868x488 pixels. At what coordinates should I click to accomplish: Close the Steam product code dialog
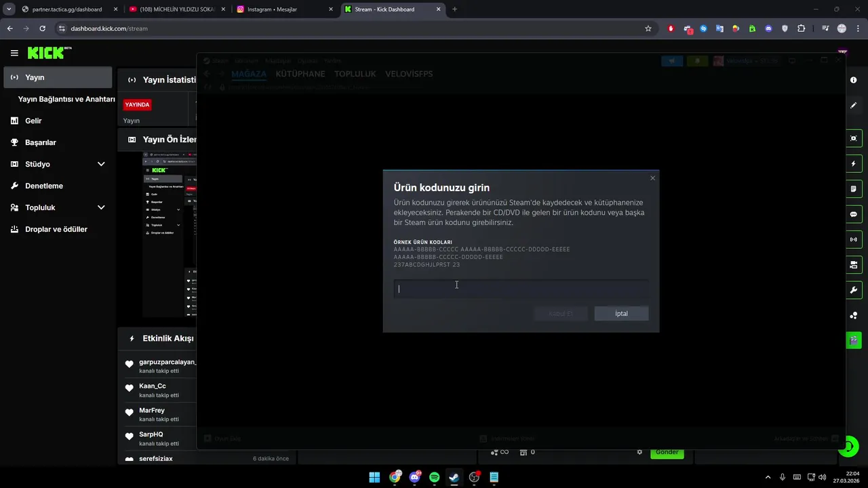[652, 178]
